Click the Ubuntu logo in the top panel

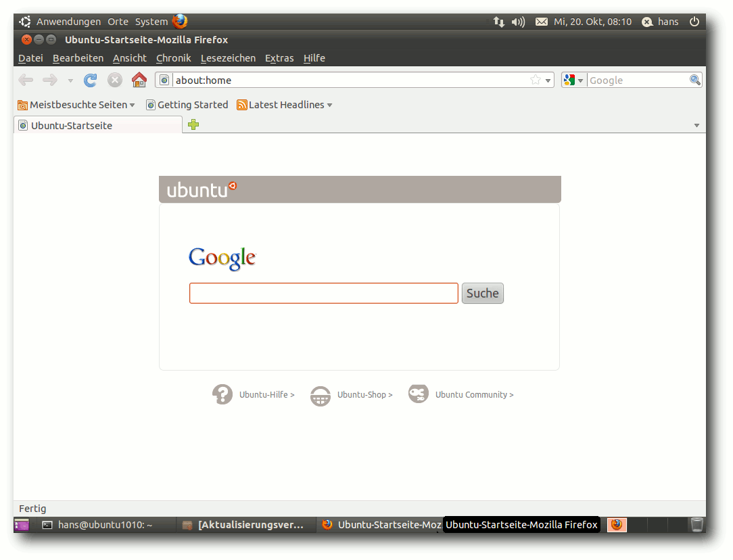25,22
